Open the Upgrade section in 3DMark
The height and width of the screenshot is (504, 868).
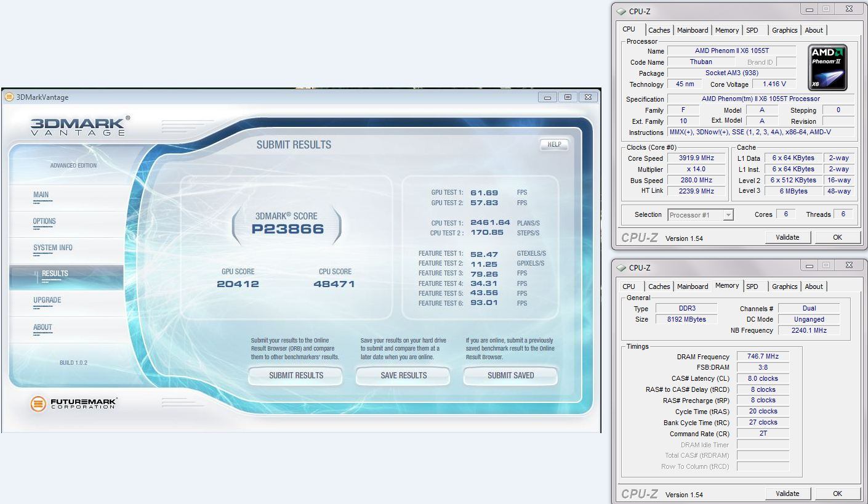pos(47,300)
